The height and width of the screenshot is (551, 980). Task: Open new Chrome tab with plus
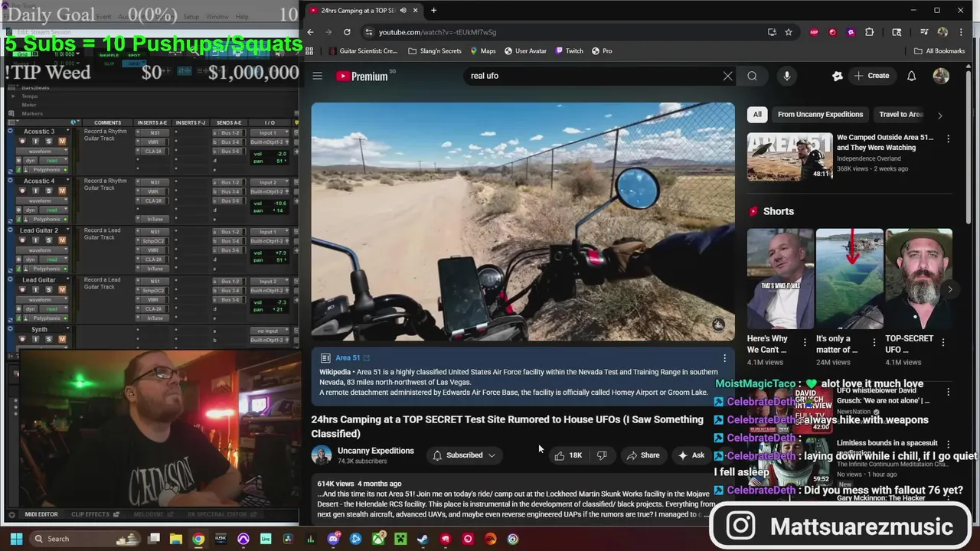[433, 10]
